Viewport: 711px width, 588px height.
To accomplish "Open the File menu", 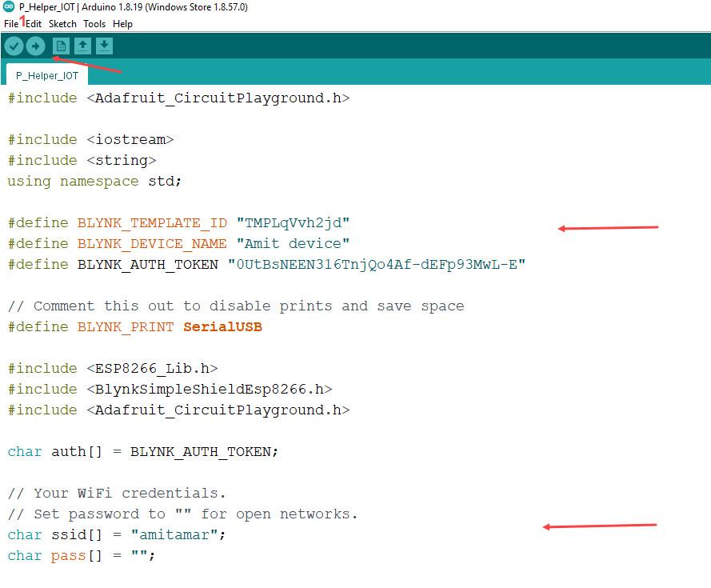I will click(x=11, y=23).
